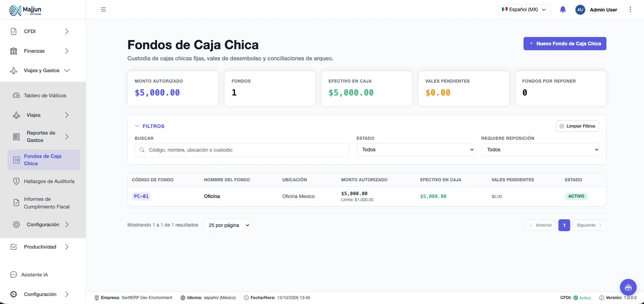This screenshot has height=304, width=644.
Task: Open the Estado filter dropdown
Action: [x=415, y=150]
